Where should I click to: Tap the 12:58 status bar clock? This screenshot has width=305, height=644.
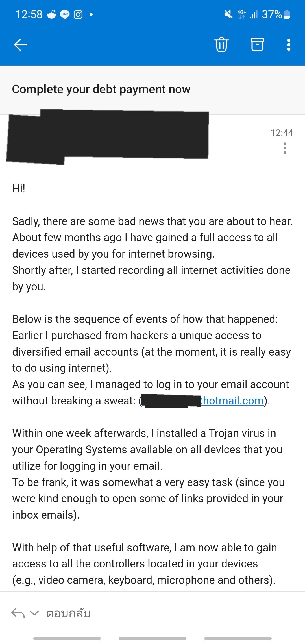pyautogui.click(x=29, y=14)
